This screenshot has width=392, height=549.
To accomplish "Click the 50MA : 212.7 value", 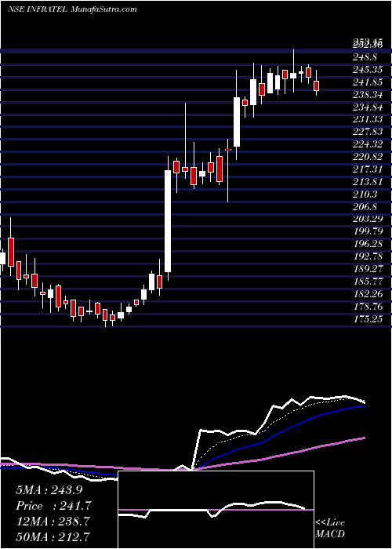I will tap(53, 536).
